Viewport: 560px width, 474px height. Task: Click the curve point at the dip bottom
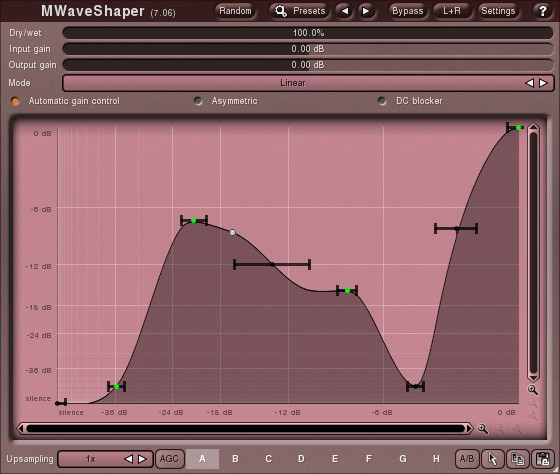pyautogui.click(x=415, y=386)
